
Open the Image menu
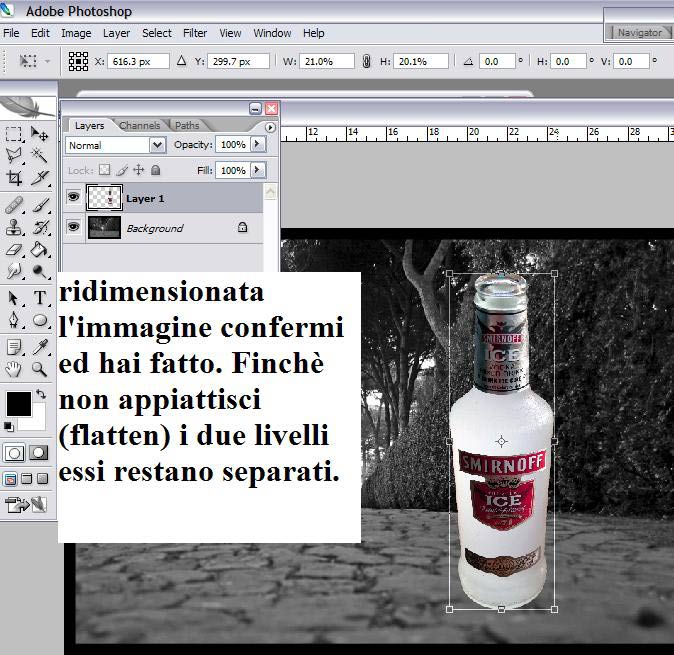point(76,33)
